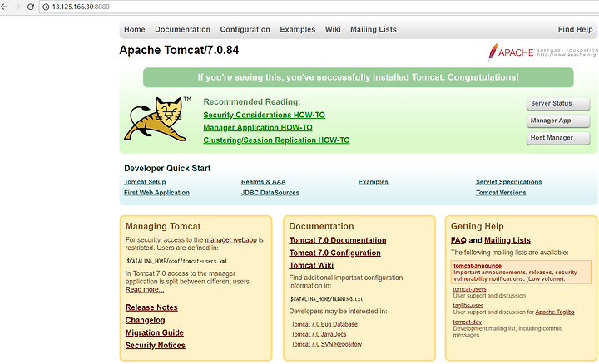Open the JDBC DataSources link
This screenshot has height=364, width=599.
270,193
